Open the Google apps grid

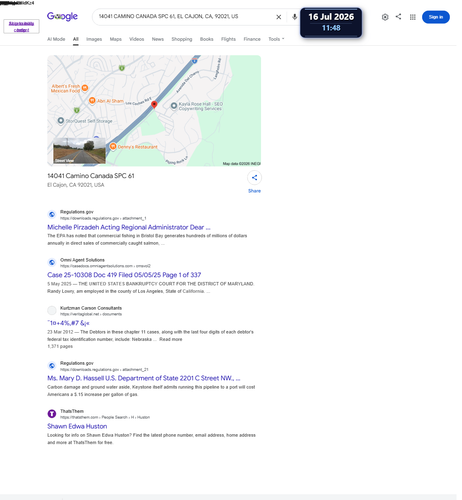click(x=413, y=17)
